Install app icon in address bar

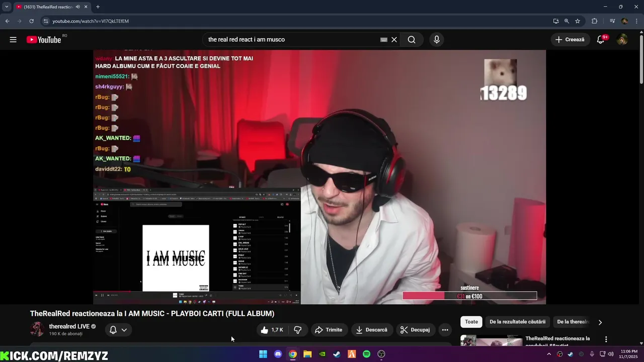click(556, 21)
